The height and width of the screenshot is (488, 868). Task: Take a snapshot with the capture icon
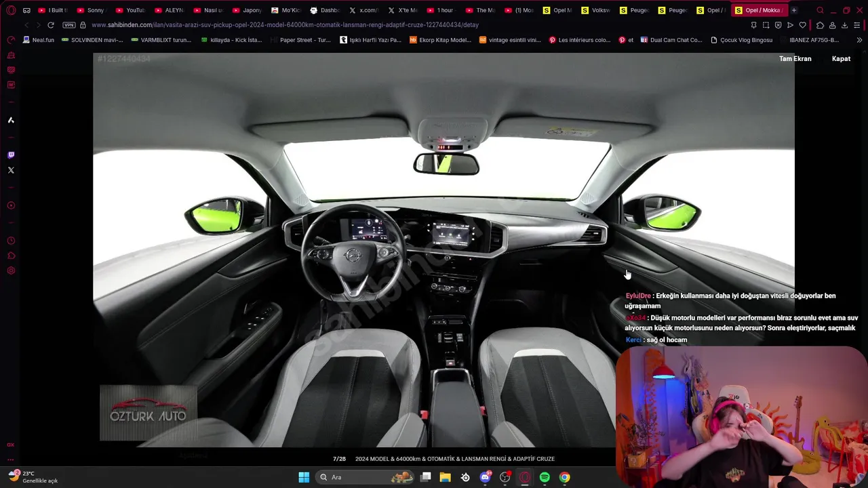[766, 25]
